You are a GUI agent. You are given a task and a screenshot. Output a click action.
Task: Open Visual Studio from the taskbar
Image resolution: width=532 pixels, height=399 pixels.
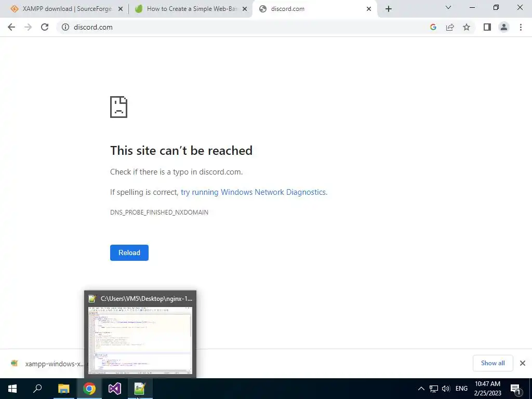point(115,389)
